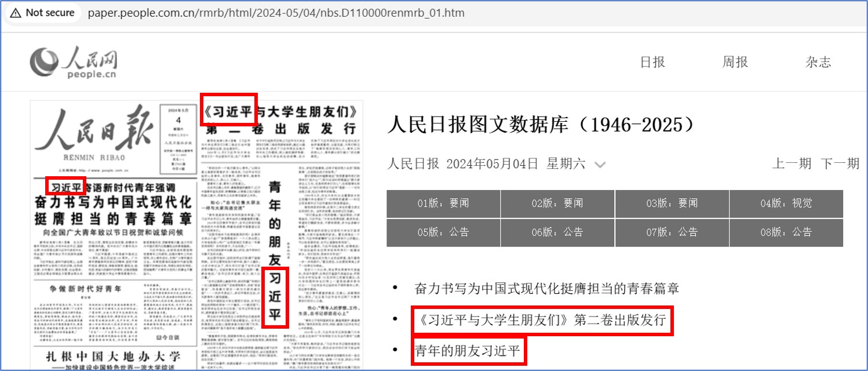
Task: Open article 奋力书写为中国式现代化挺膺担当的青春篇章
Action: (547, 289)
